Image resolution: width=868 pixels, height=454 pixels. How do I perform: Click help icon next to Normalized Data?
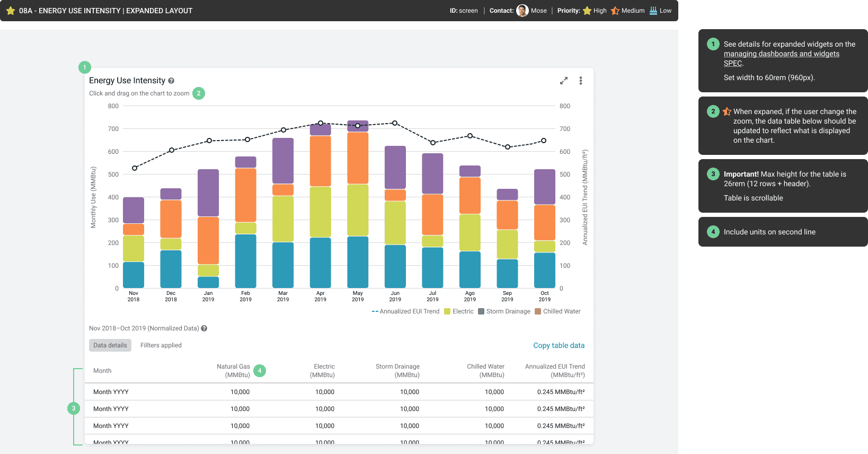[x=204, y=328]
